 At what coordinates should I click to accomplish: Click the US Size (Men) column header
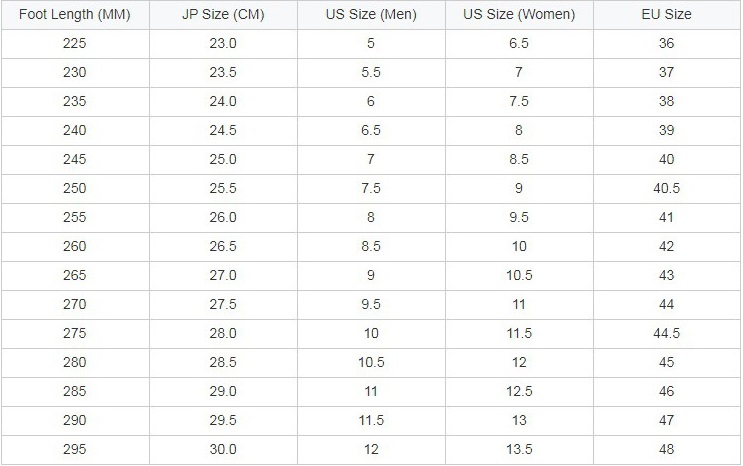click(x=371, y=15)
